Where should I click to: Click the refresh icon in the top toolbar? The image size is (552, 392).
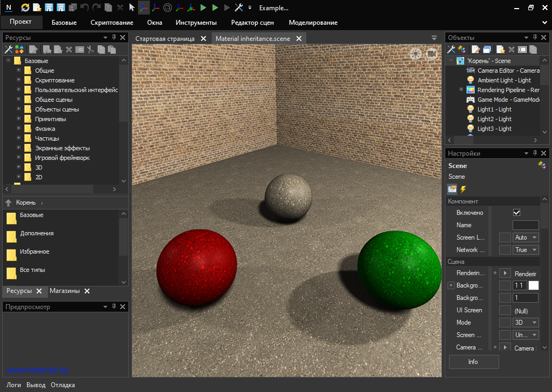25,8
